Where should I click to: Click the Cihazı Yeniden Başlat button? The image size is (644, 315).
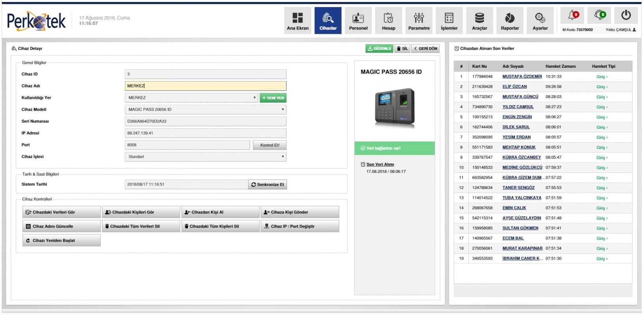[61, 241]
